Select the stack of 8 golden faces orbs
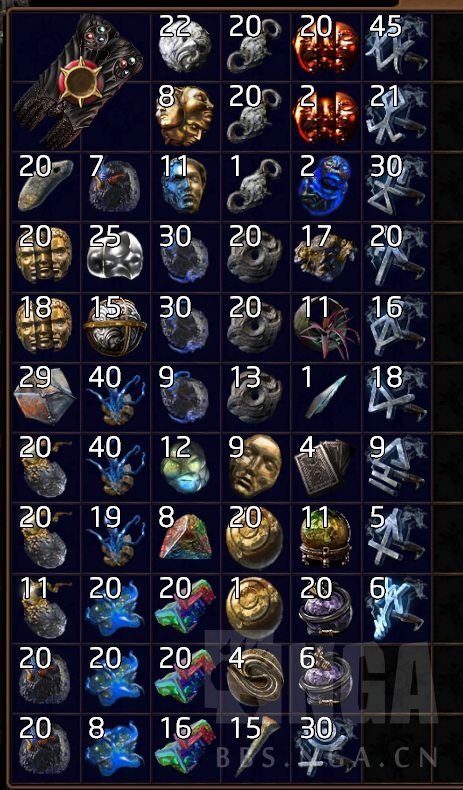Screen dimensions: 463x790 185,116
